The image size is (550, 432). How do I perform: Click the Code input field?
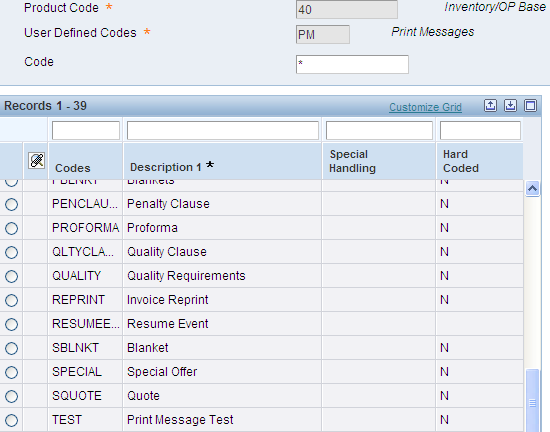pos(352,64)
